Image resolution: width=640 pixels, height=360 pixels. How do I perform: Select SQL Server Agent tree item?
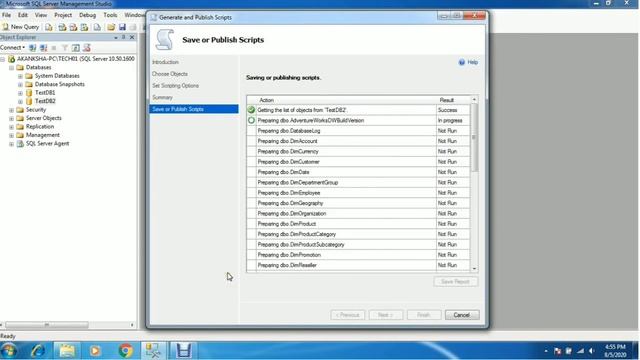click(47, 144)
